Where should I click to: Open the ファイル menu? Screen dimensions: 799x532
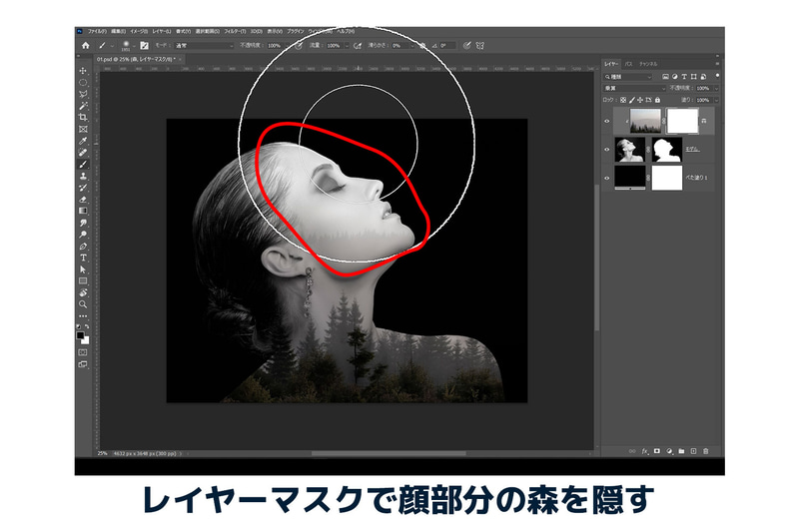[97, 32]
